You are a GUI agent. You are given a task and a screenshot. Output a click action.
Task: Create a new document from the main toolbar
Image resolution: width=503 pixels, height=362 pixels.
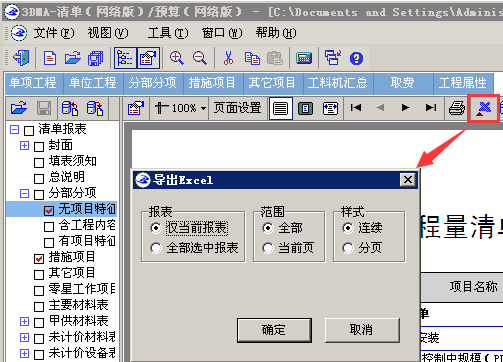[x=50, y=58]
